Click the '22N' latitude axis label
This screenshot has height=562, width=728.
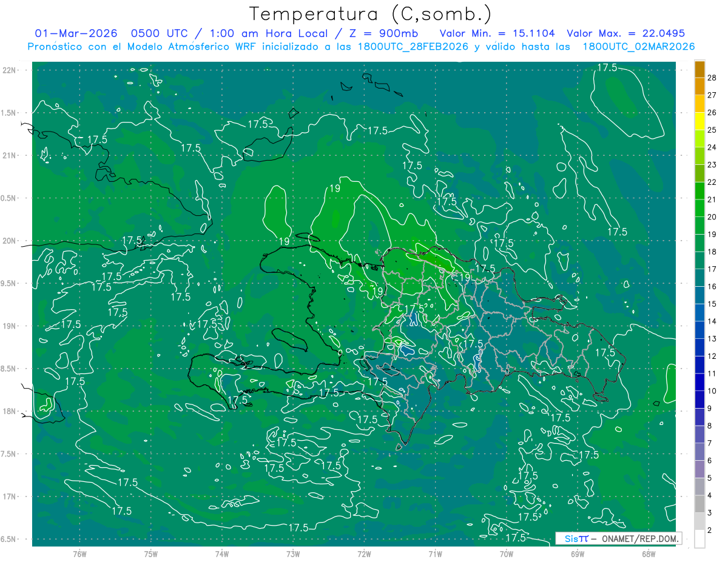(x=9, y=70)
